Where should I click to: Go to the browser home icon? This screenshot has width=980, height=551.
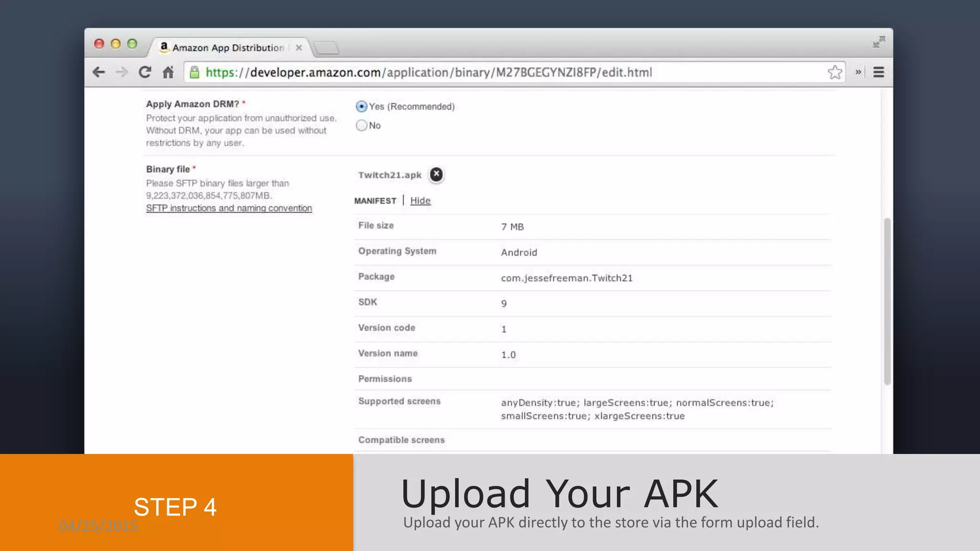(168, 72)
